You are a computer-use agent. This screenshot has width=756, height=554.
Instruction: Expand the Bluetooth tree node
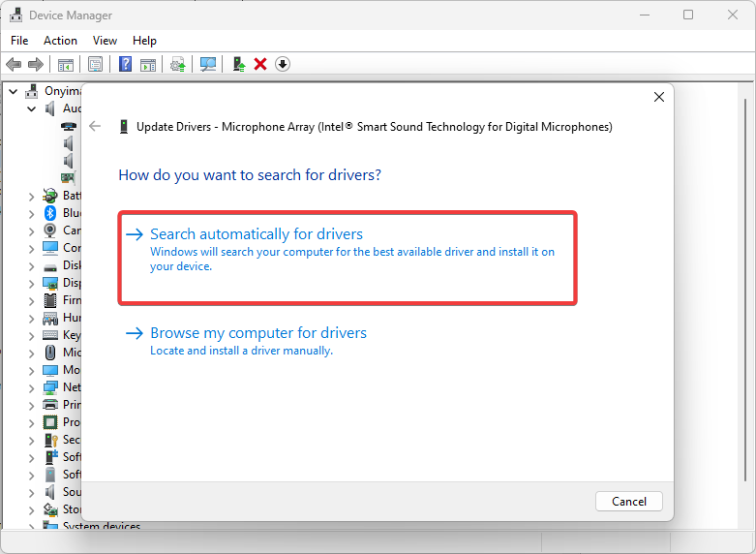31,214
